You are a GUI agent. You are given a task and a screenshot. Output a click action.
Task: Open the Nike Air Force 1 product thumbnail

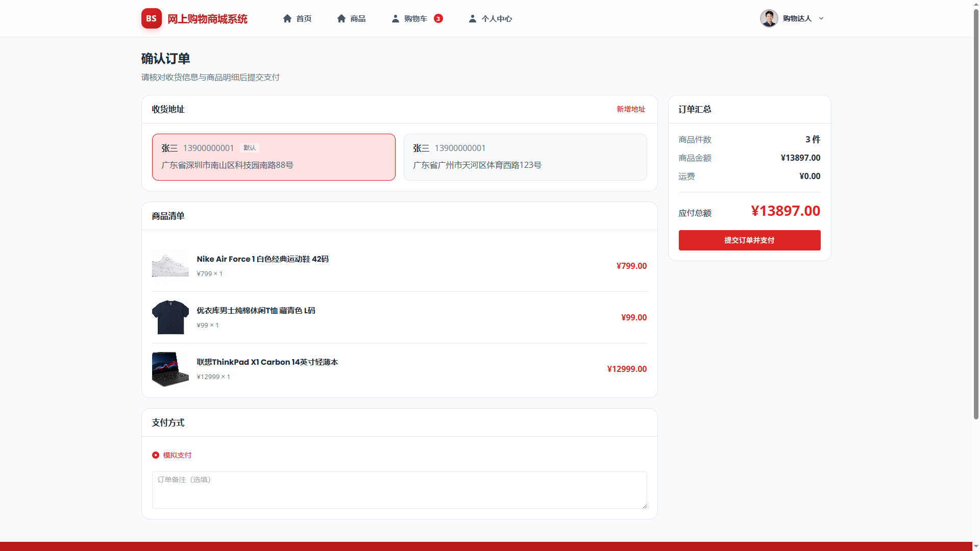pos(170,266)
